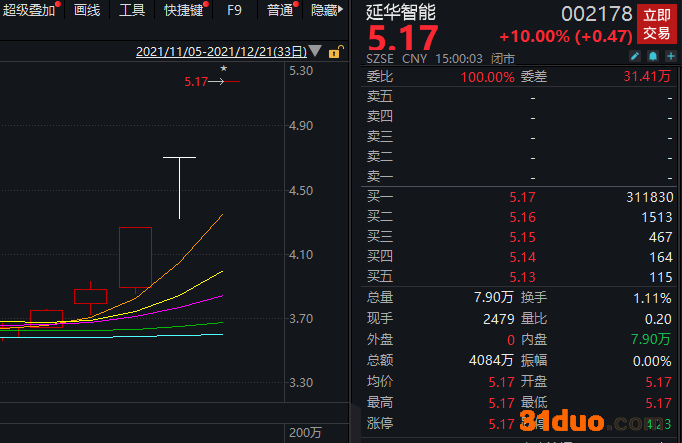Click the stock name 延华智能
The height and width of the screenshot is (443, 682).
(x=401, y=13)
